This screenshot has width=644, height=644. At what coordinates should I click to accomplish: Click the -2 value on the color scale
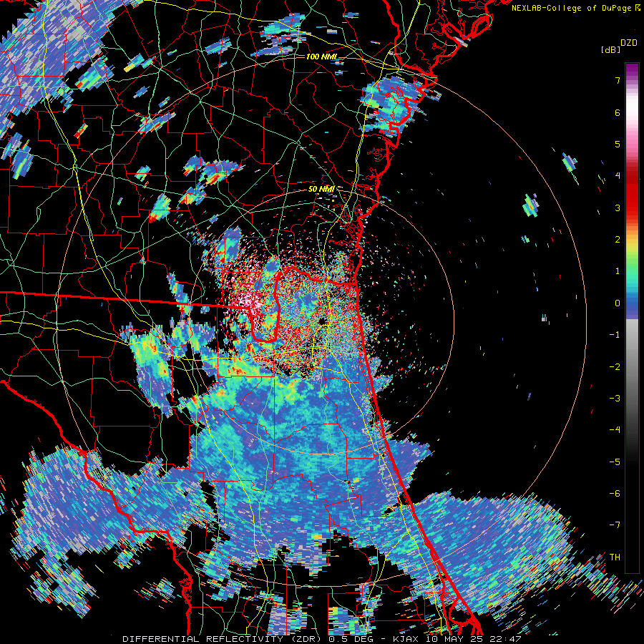pyautogui.click(x=615, y=366)
